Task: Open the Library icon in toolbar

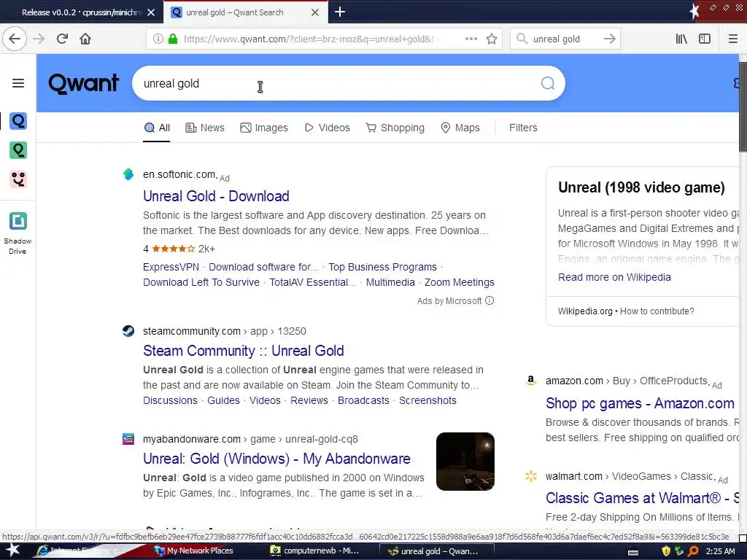Action: pyautogui.click(x=681, y=39)
